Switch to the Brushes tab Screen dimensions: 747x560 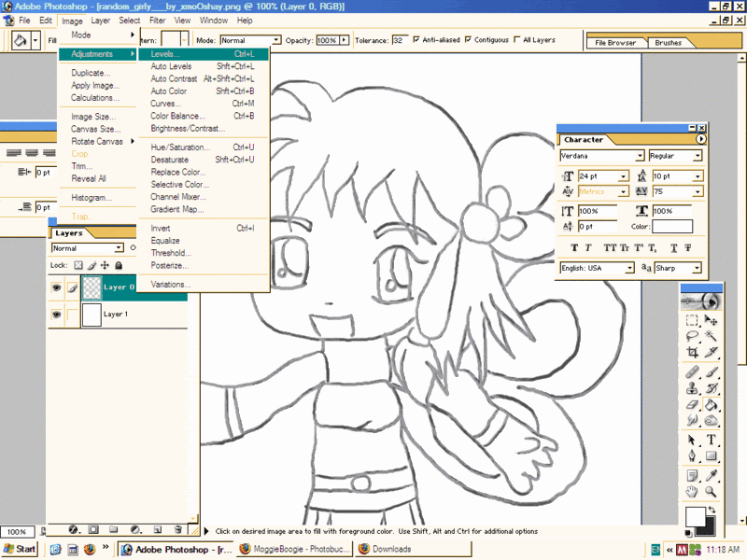[x=668, y=43]
